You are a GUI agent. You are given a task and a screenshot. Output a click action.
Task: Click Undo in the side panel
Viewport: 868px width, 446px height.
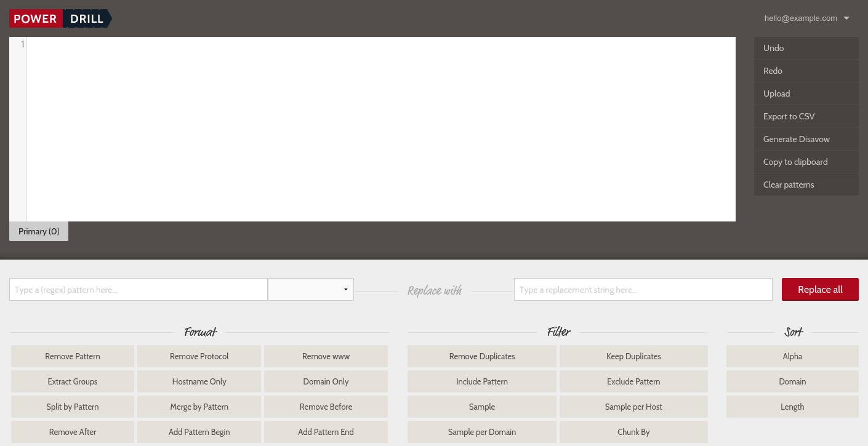(x=806, y=48)
